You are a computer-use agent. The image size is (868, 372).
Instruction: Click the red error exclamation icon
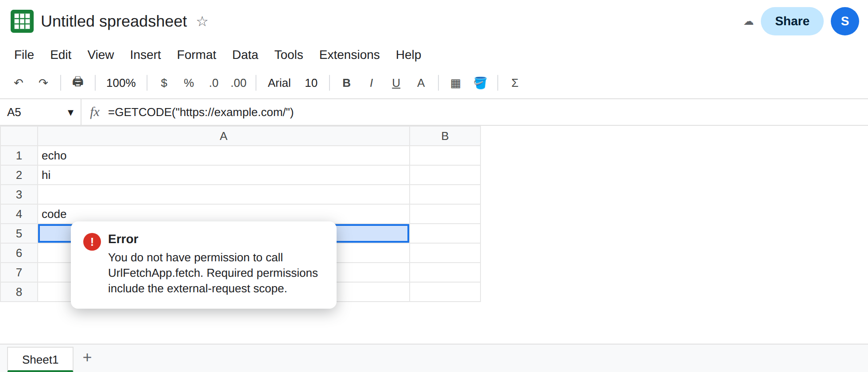click(x=92, y=242)
